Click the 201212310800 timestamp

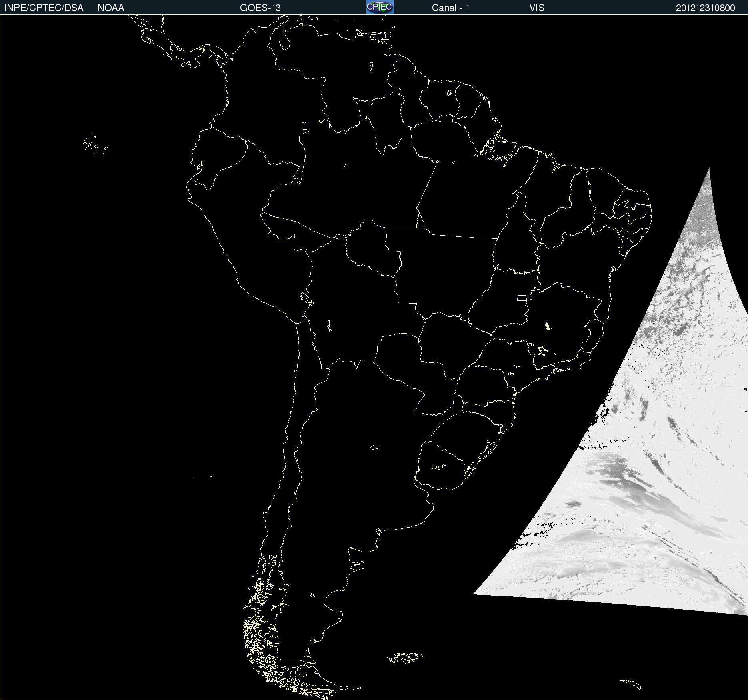(x=706, y=8)
